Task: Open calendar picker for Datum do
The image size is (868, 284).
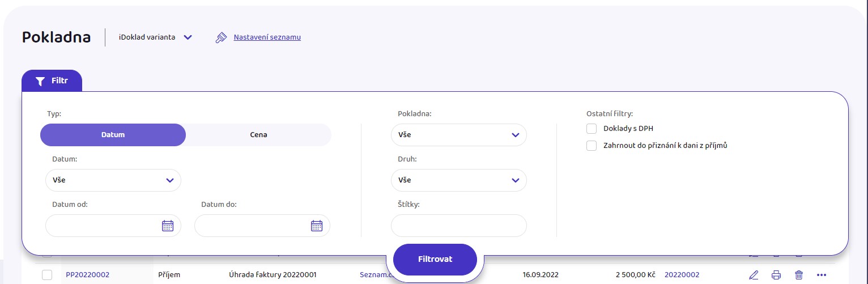Action: coord(317,226)
